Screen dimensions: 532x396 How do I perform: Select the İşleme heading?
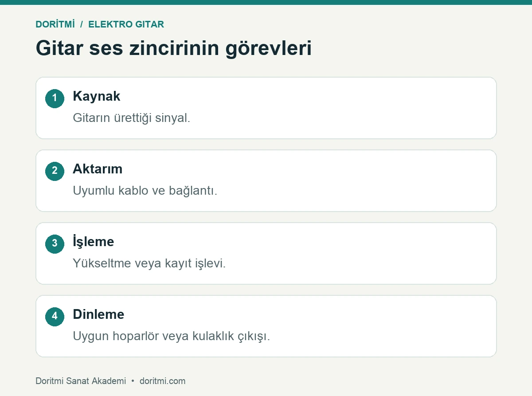coord(93,242)
